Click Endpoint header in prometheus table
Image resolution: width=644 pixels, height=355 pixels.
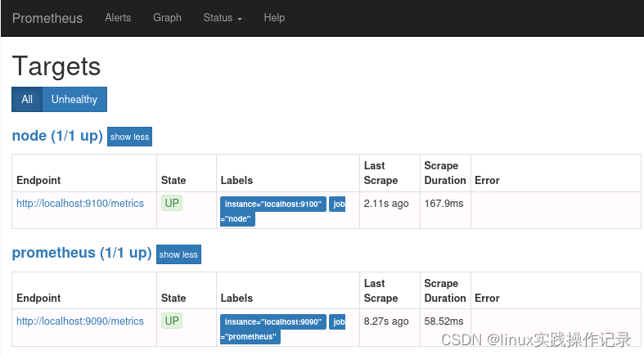click(x=38, y=298)
